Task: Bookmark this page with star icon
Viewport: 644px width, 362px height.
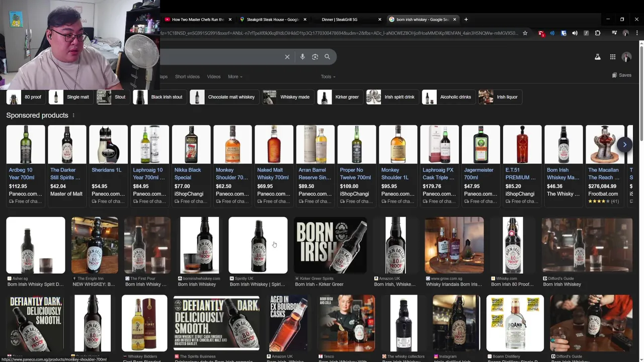Action: [x=525, y=33]
